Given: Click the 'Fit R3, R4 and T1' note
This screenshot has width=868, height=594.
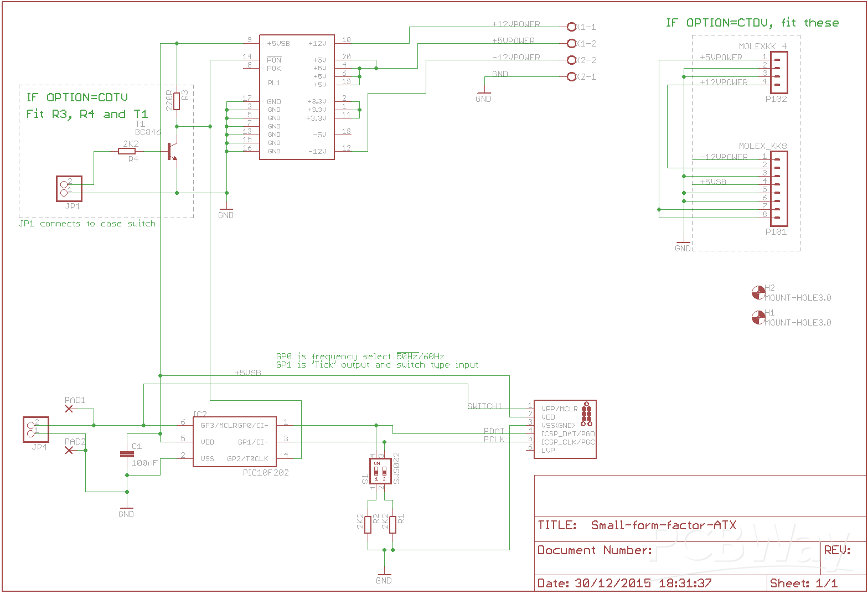Looking at the screenshot, I should pos(87,114).
